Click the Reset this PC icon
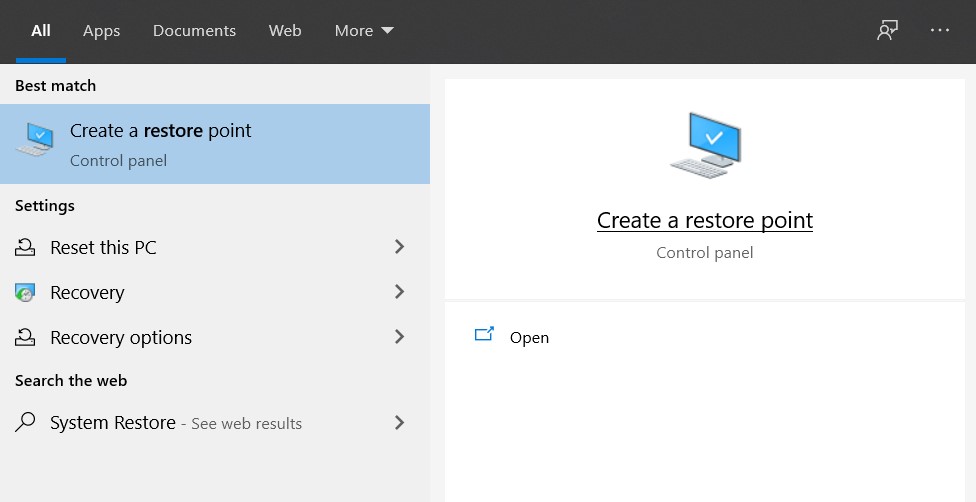 tap(25, 248)
